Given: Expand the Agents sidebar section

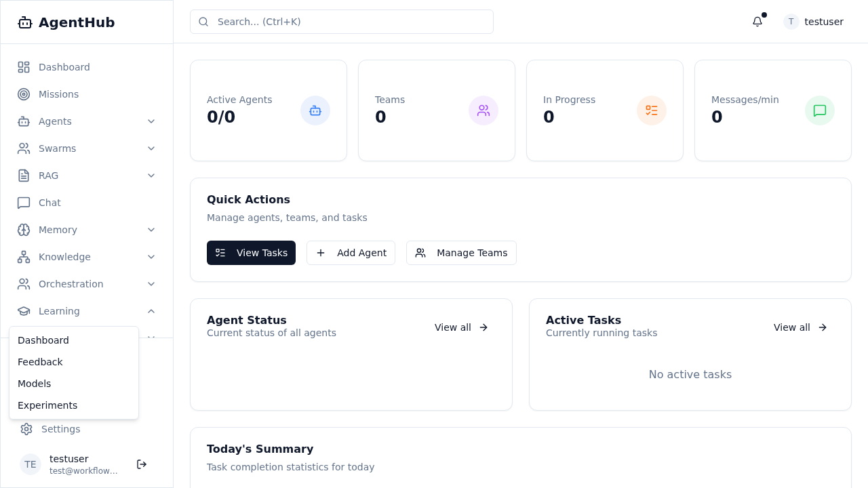Looking at the screenshot, I should pyautogui.click(x=151, y=121).
